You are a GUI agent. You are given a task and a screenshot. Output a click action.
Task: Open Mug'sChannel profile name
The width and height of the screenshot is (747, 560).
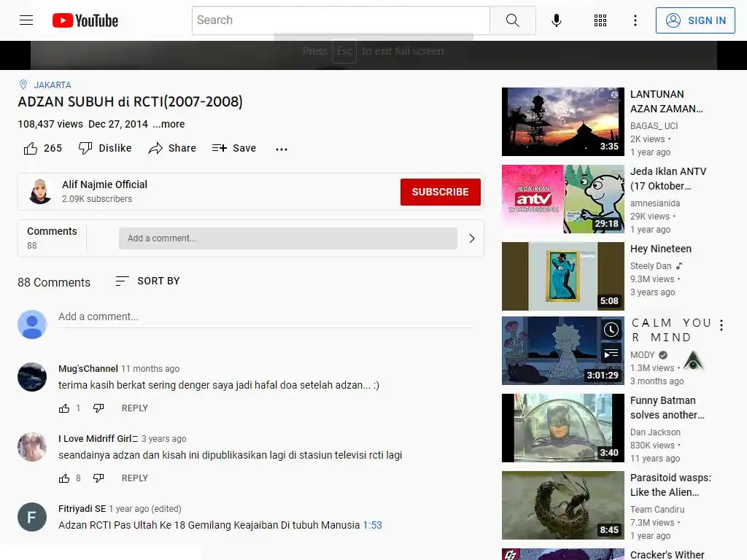coord(88,368)
